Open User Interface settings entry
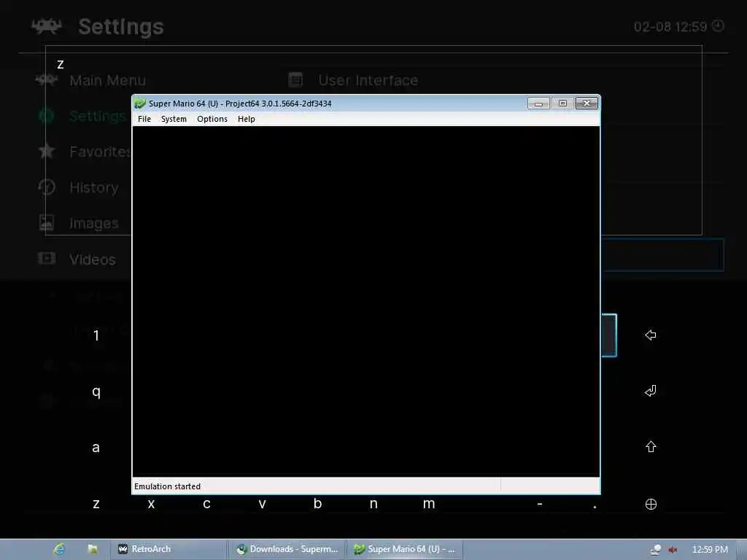Image resolution: width=747 pixels, height=560 pixels. tap(368, 80)
